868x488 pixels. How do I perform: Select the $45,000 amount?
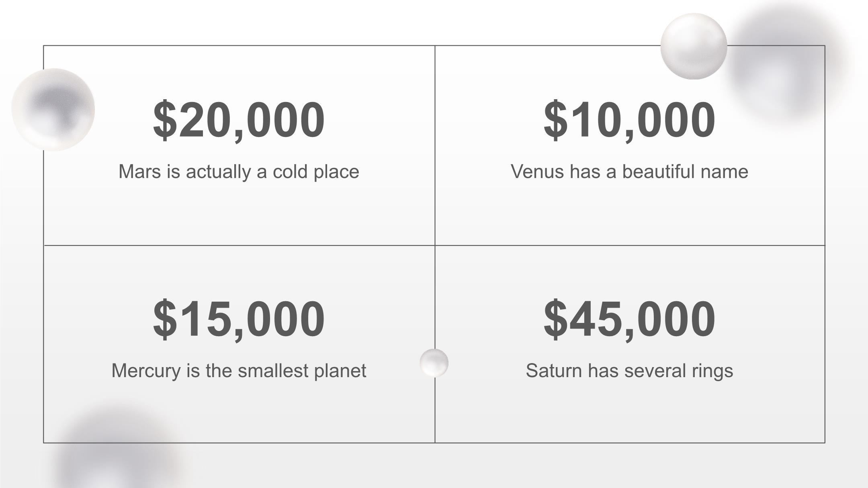629,319
